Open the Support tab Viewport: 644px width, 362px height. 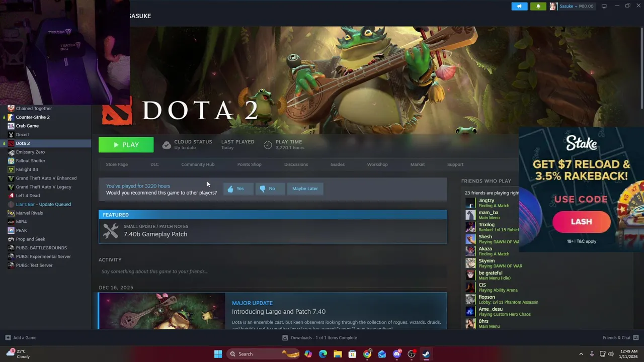tap(455, 164)
